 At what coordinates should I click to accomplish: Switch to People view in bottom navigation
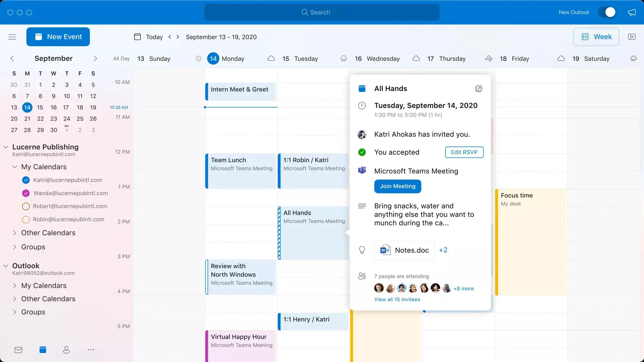pos(66,349)
